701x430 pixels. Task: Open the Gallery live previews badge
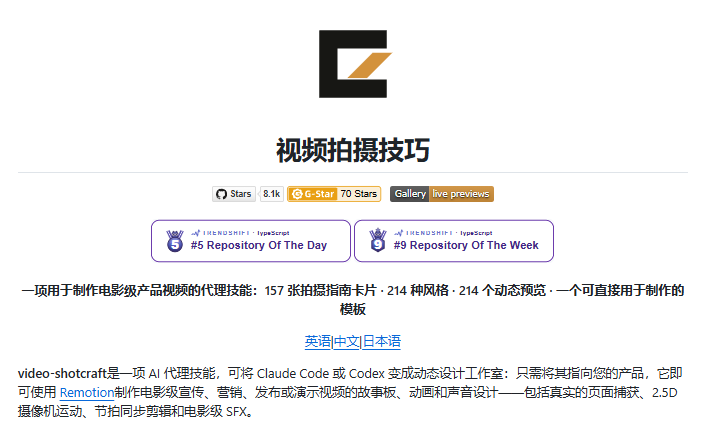tap(442, 194)
